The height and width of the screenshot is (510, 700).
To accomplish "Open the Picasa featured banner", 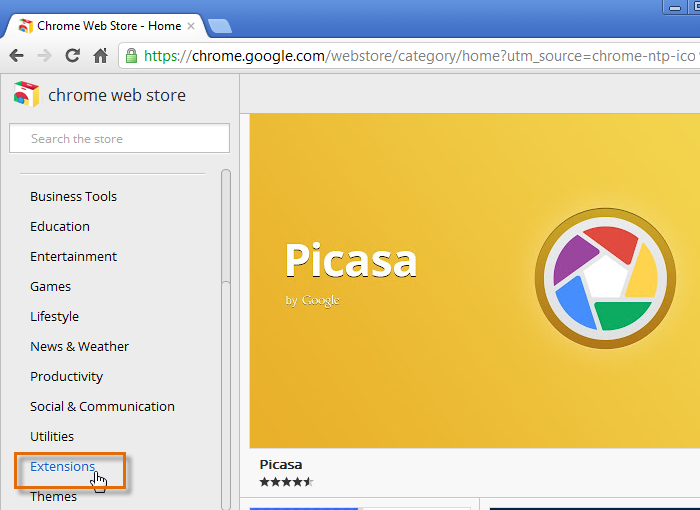I will (x=475, y=281).
